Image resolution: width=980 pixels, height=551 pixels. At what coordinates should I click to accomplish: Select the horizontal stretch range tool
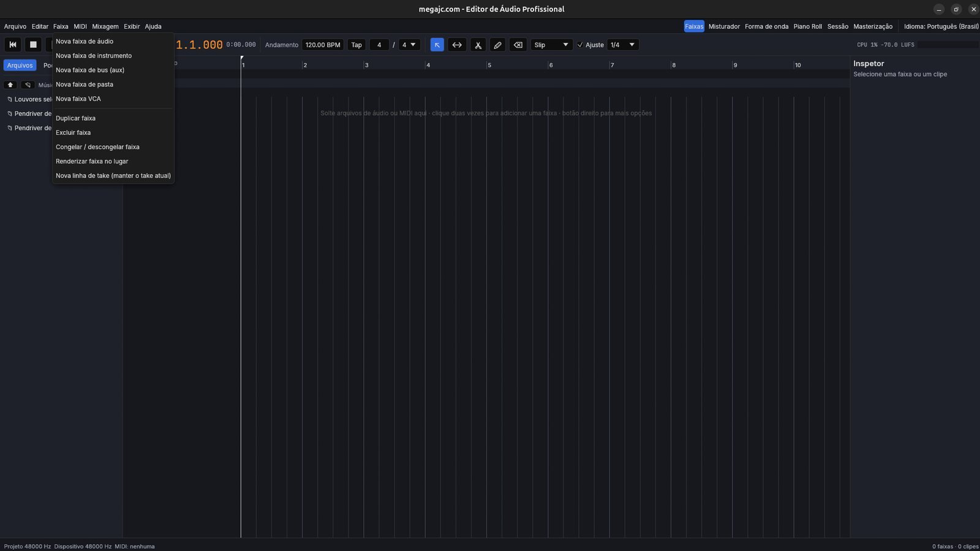[x=457, y=45]
